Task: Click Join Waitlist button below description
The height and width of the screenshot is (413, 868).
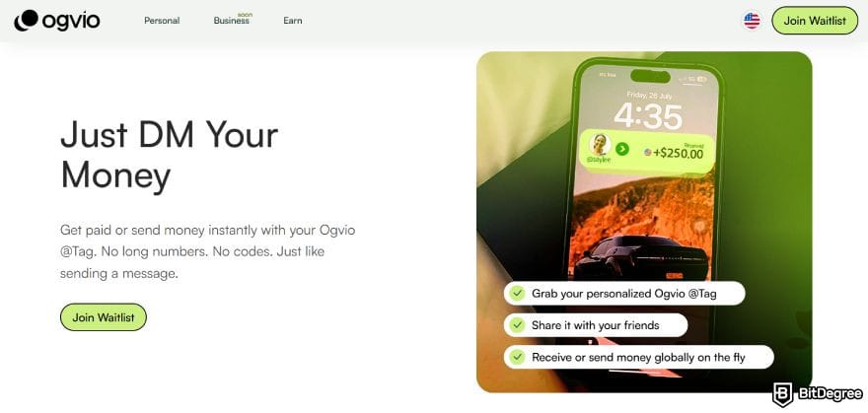Action: [x=104, y=317]
